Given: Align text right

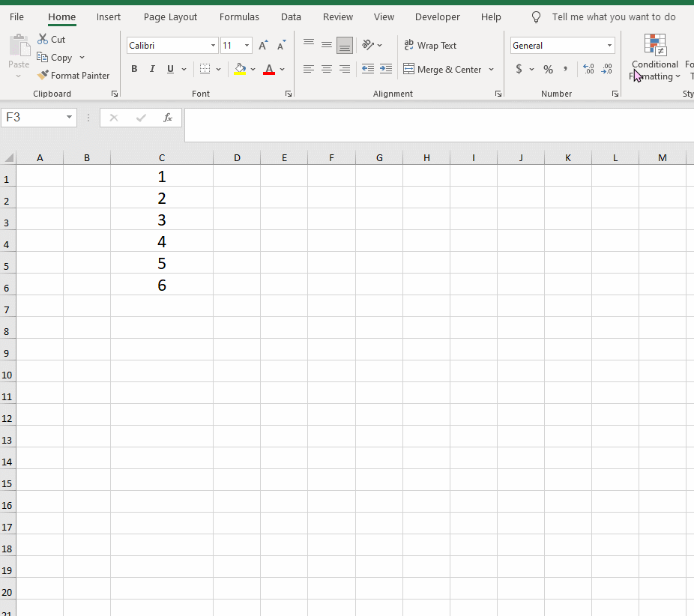Looking at the screenshot, I should (344, 69).
